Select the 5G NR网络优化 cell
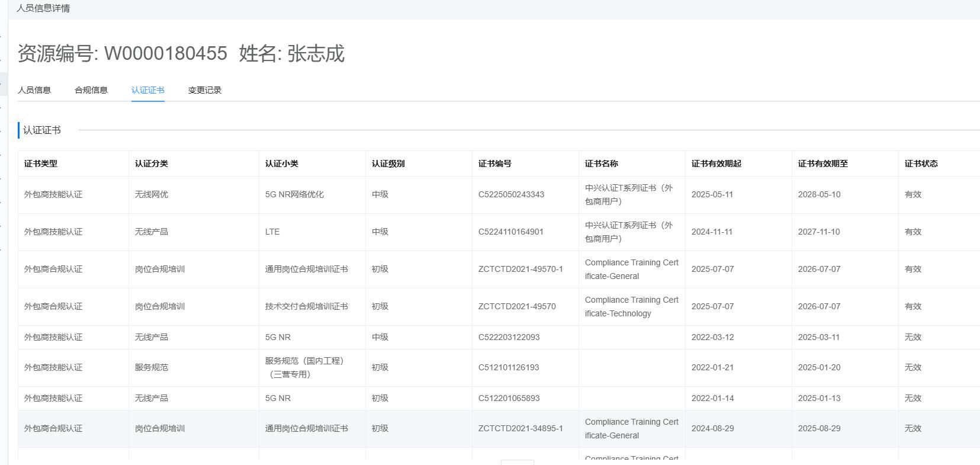Screen dimensions: 980x465 tap(294, 194)
